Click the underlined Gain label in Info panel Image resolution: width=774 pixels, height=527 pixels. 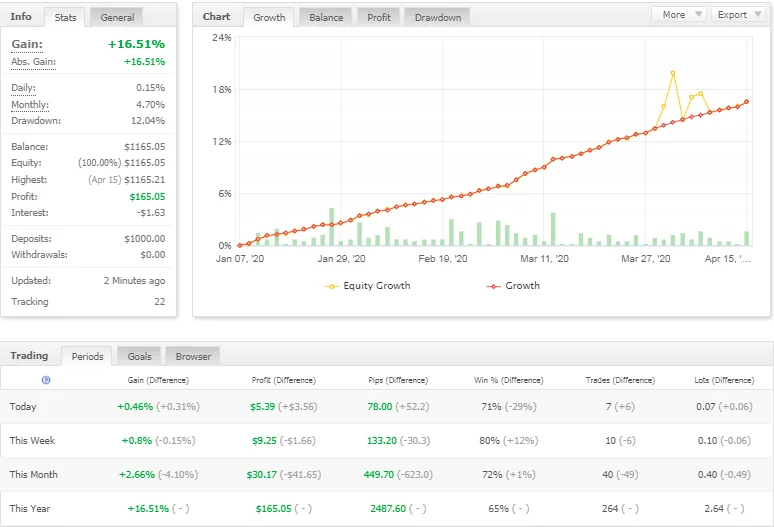pos(26,44)
